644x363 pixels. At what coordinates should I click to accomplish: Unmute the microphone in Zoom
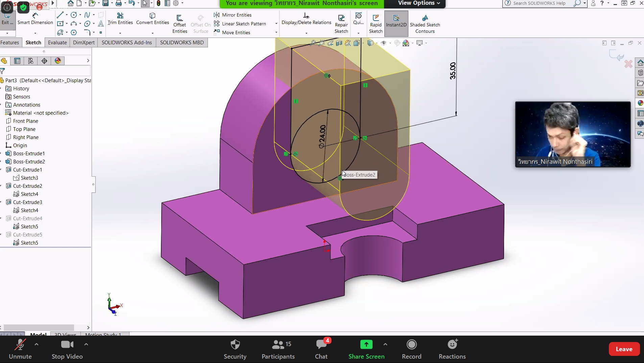point(20,349)
